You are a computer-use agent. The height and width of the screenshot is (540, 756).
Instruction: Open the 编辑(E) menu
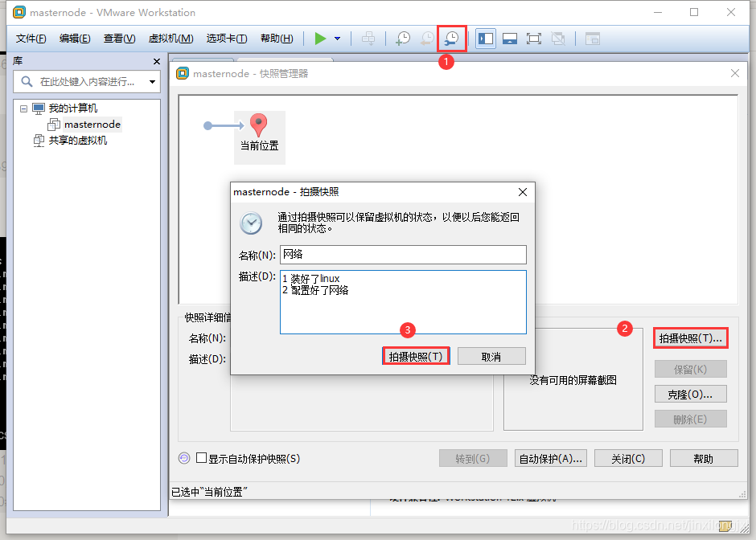(x=75, y=39)
